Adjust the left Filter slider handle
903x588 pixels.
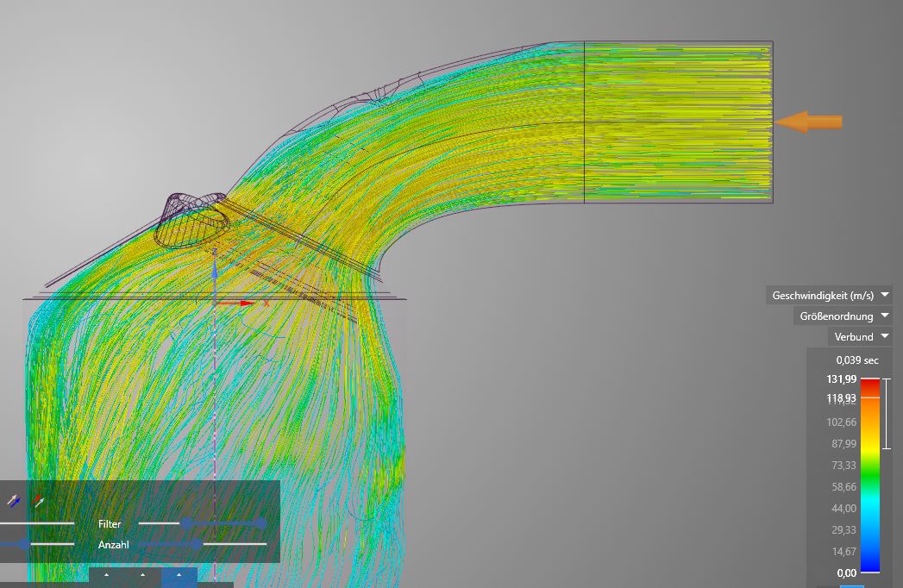click(186, 523)
